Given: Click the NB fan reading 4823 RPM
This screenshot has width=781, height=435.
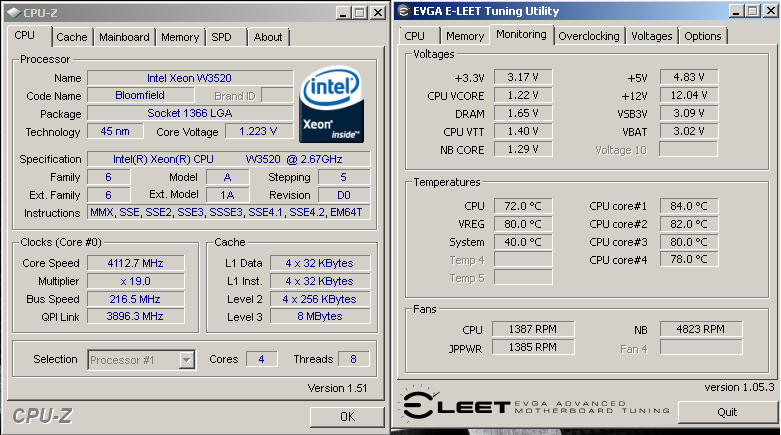Looking at the screenshot, I should pyautogui.click(x=701, y=329).
